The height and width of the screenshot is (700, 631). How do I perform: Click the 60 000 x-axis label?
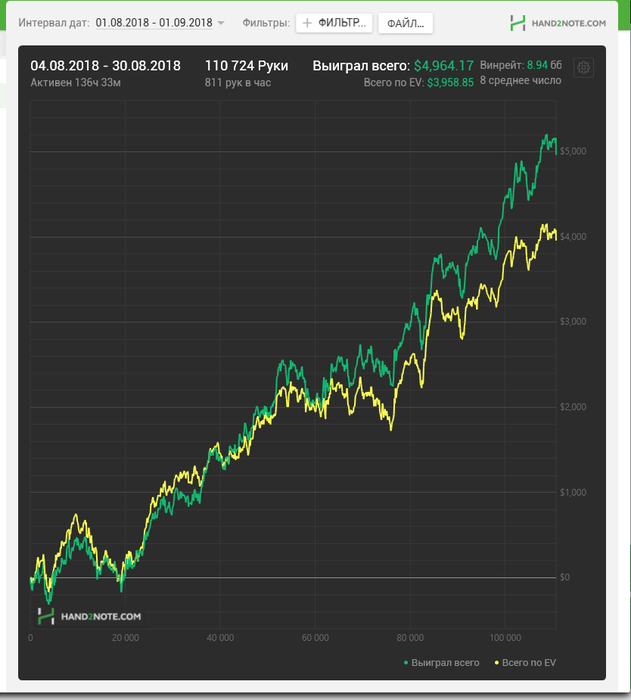tap(315, 638)
